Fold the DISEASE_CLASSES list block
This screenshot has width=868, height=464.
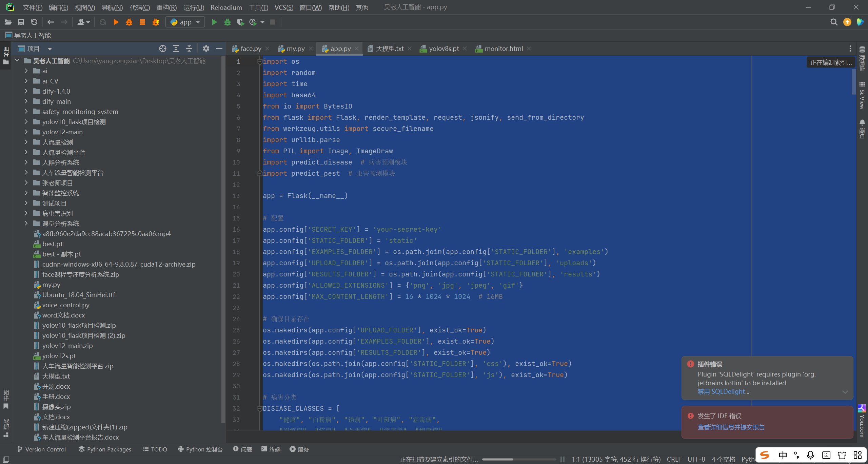(260, 409)
